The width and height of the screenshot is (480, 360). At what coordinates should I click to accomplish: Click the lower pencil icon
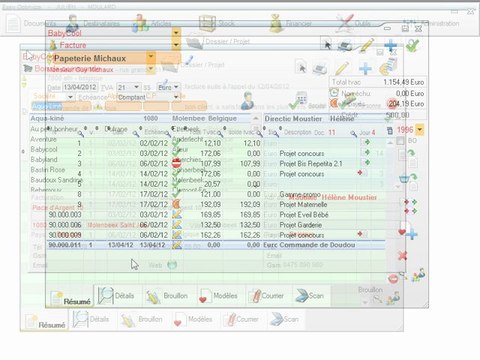coord(342,68)
